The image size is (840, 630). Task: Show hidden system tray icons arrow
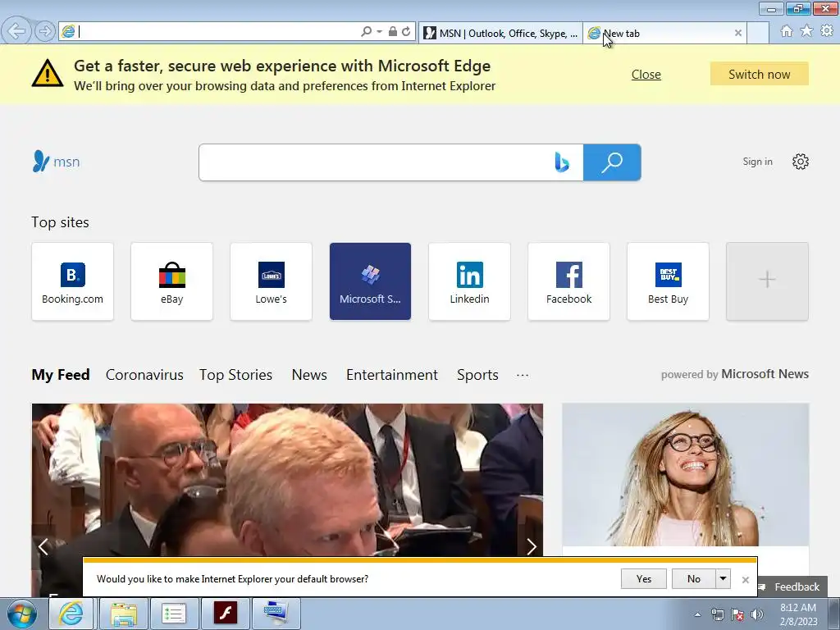point(697,614)
